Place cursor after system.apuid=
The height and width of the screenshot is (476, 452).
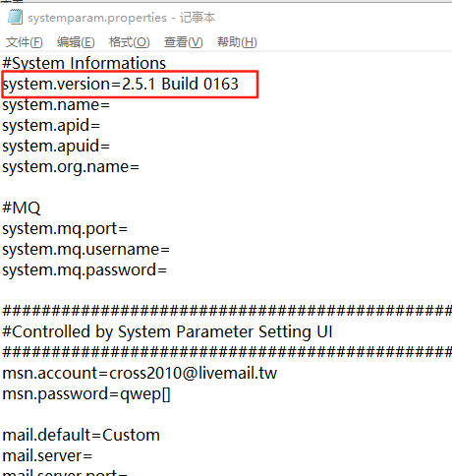click(111, 147)
